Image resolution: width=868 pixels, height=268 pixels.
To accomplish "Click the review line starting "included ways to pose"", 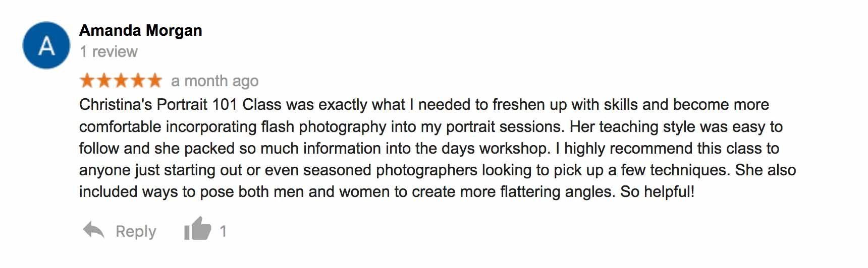I will click(387, 192).
